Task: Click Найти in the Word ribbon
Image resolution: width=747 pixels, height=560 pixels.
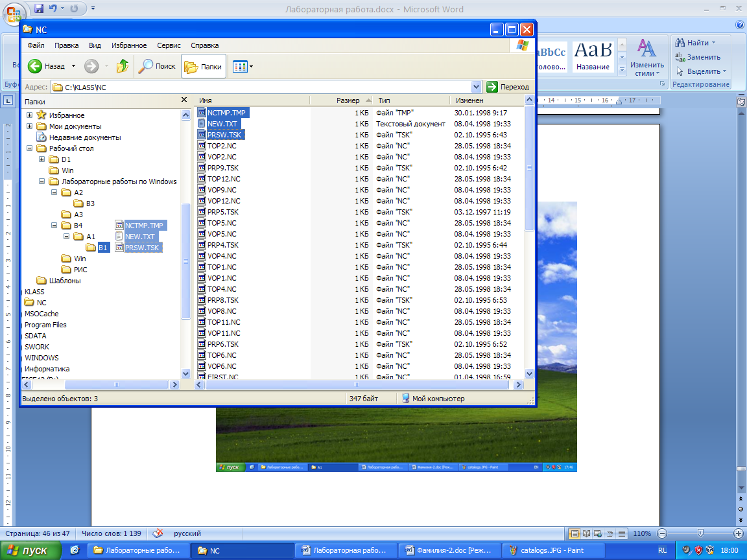Action: coord(695,43)
